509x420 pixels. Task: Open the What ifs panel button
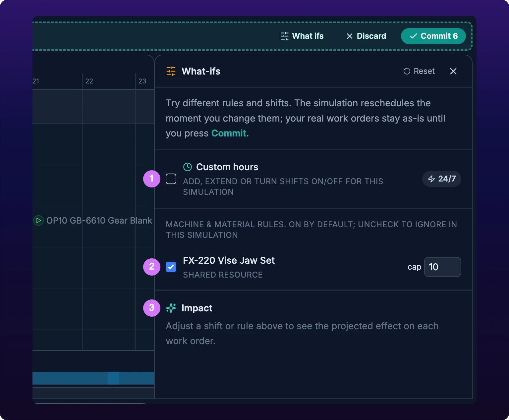302,36
